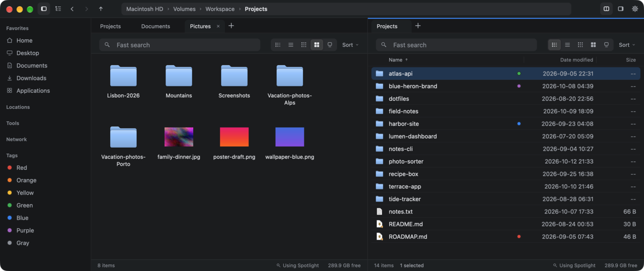Go up to the parent folder arrow
Screen dimensions: 644x271
(x=101, y=9)
